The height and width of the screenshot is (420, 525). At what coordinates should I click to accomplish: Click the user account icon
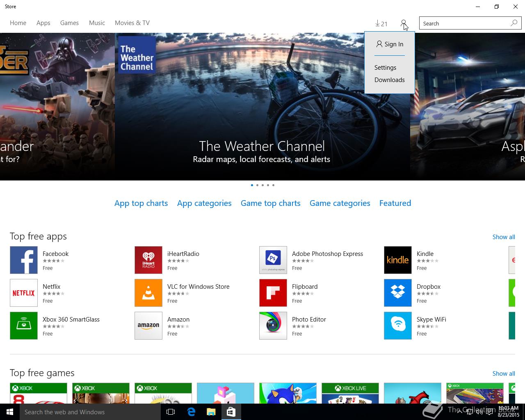404,23
